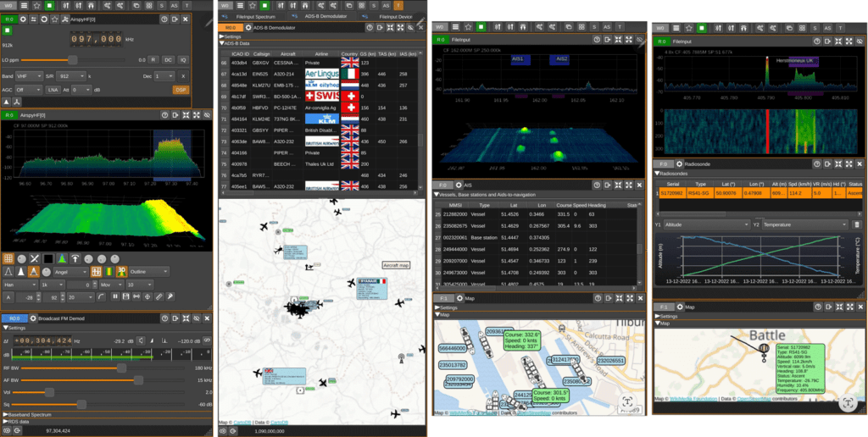Expand the Baseband Spectrum section
The width and height of the screenshot is (868, 437).
(x=28, y=414)
